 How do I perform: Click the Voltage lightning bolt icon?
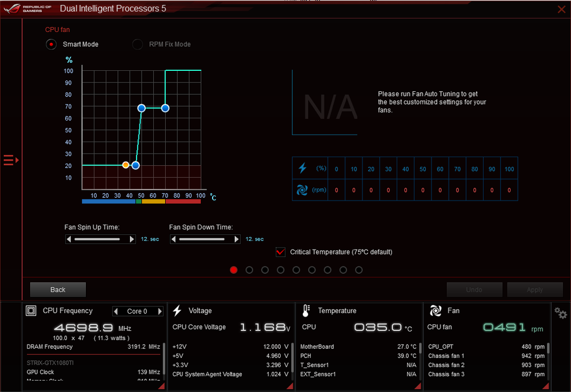point(177,310)
